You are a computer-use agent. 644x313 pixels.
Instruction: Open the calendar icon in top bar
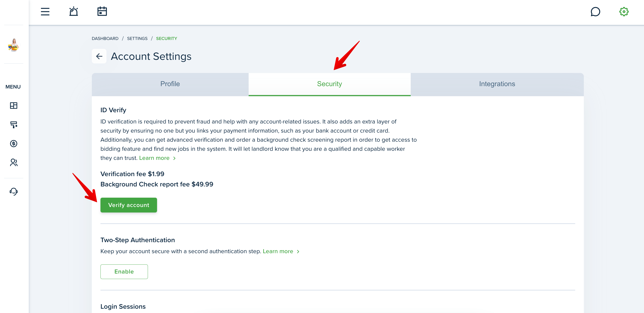(102, 11)
